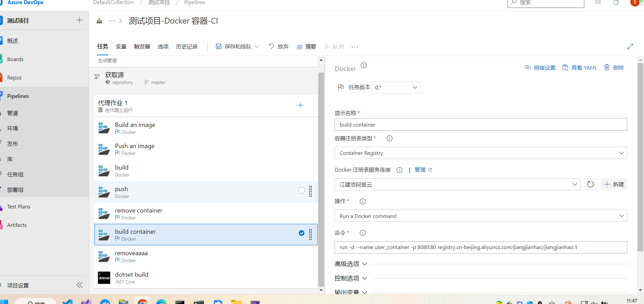Toggle full screen with the expand arrows icon

coord(630,46)
